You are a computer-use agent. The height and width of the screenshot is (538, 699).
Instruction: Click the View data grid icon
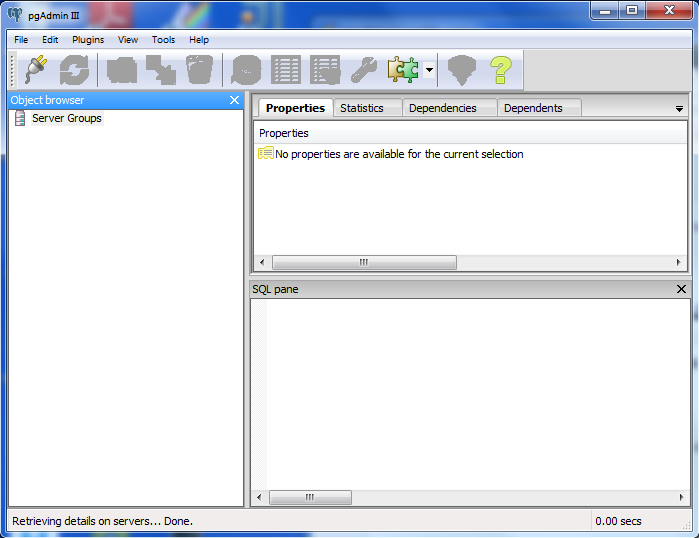[286, 70]
